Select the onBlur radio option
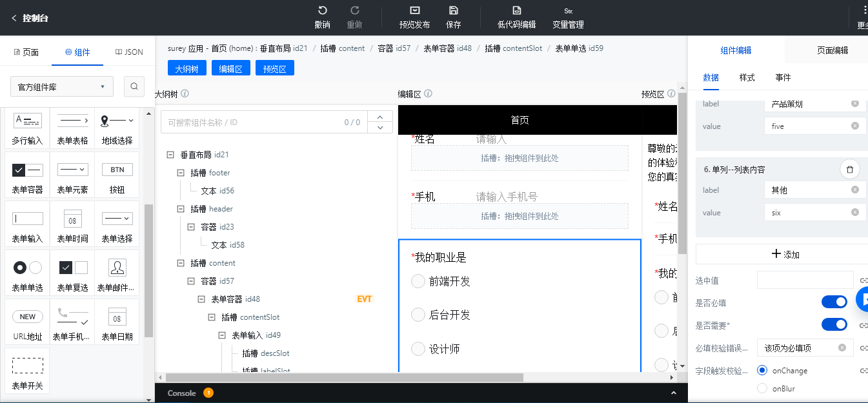 pyautogui.click(x=762, y=388)
